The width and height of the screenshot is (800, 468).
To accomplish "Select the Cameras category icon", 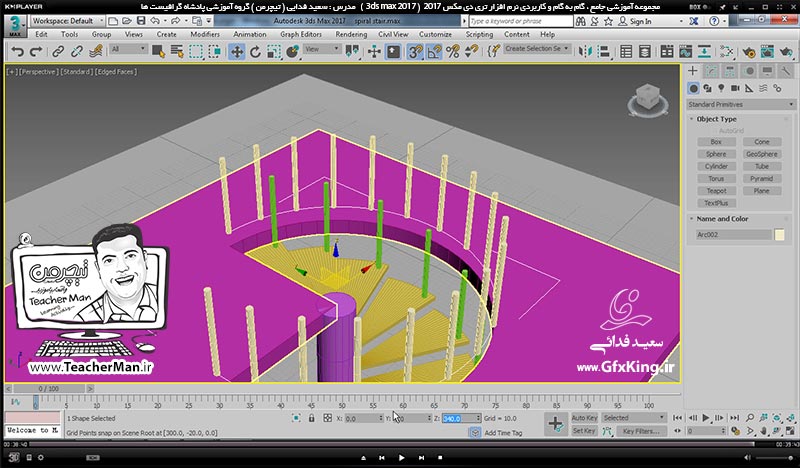I will (735, 88).
